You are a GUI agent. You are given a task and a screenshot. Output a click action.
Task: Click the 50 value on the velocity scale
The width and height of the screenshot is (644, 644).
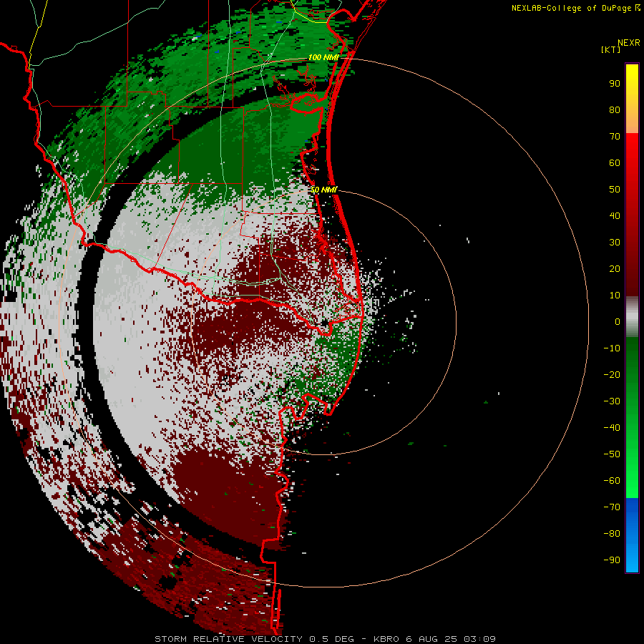tap(615, 190)
